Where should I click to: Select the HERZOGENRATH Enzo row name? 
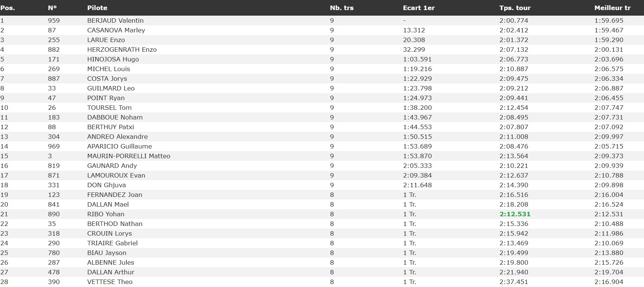point(122,50)
